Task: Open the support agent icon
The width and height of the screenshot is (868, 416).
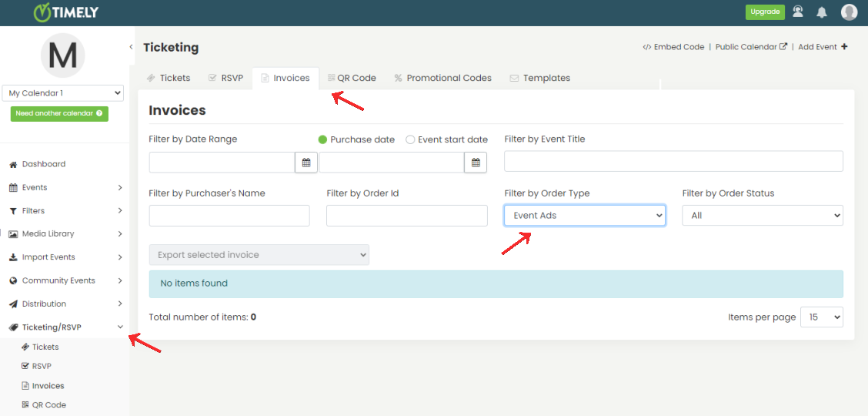Action: (x=798, y=12)
